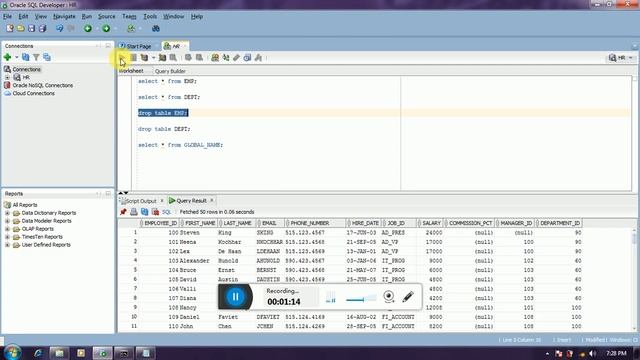The image size is (640, 360).
Task: Click the Refresh connections icon
Action: 26,57
